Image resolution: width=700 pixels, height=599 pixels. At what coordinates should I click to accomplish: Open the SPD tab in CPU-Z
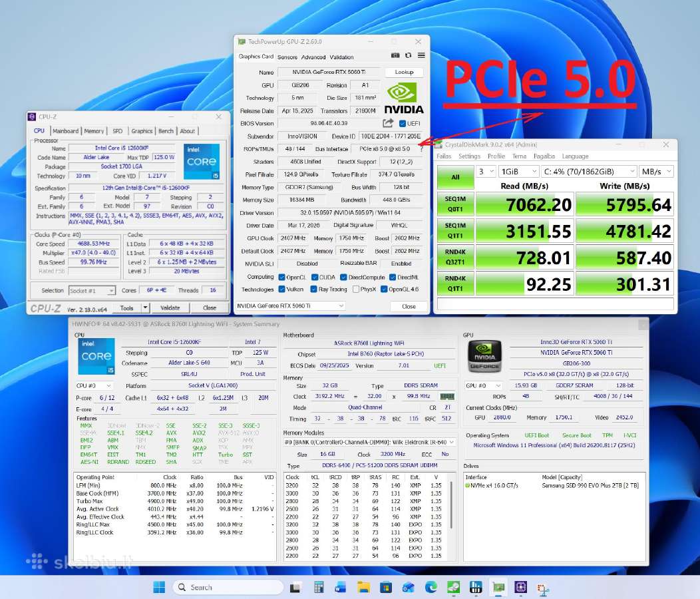coord(117,131)
